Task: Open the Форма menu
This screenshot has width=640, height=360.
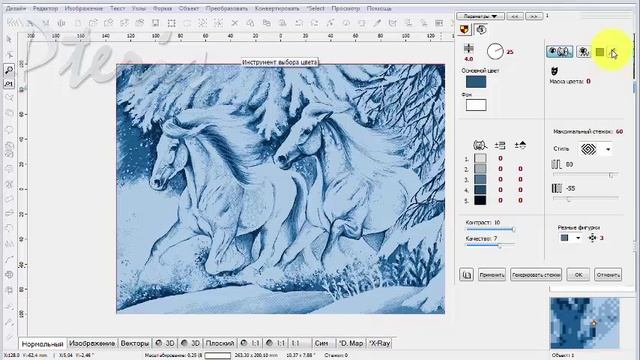Action: 162,8
